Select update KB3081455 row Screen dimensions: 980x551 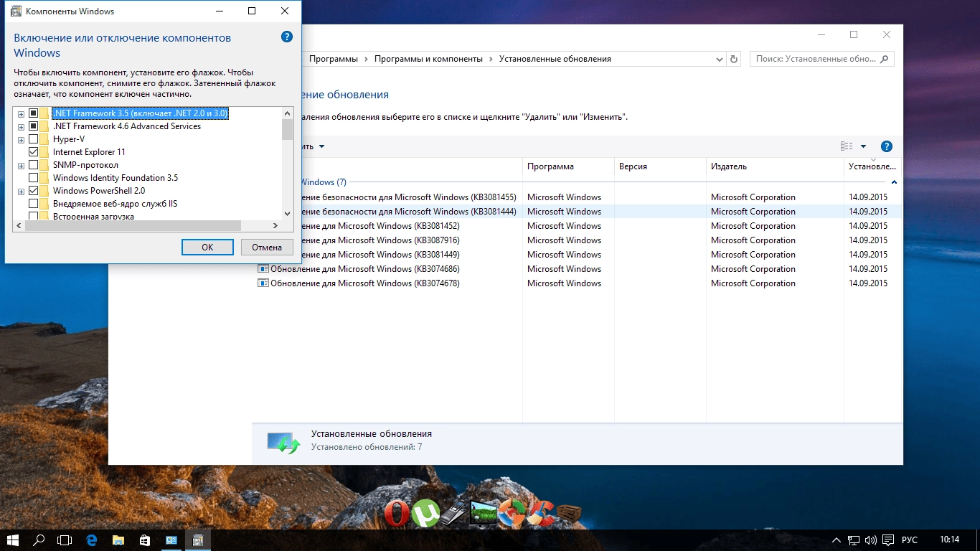[x=577, y=197]
